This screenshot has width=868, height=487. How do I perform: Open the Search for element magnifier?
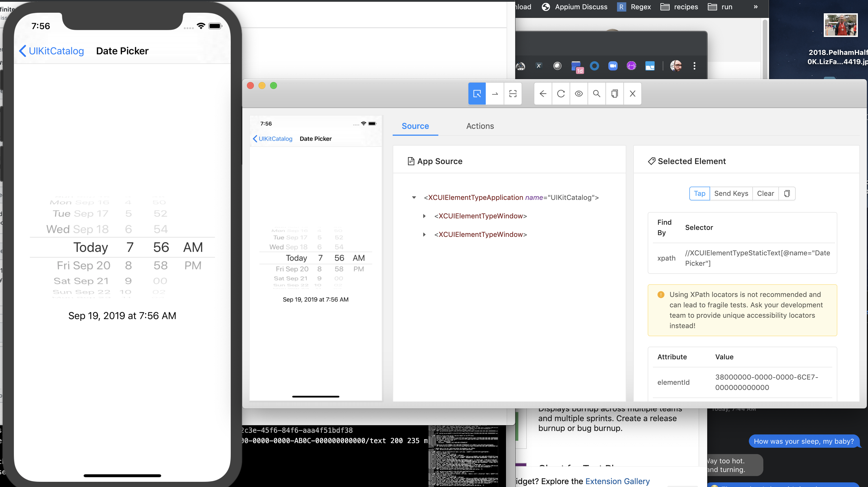pyautogui.click(x=596, y=94)
